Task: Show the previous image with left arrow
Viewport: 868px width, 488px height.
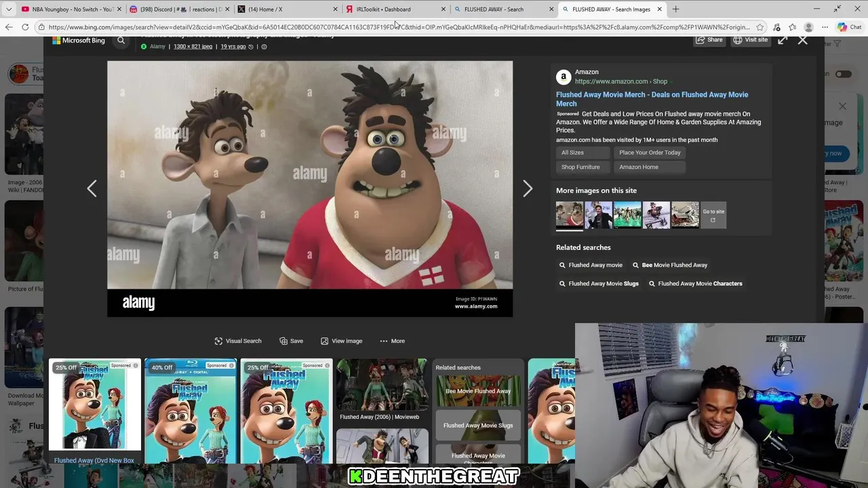Action: coord(92,188)
